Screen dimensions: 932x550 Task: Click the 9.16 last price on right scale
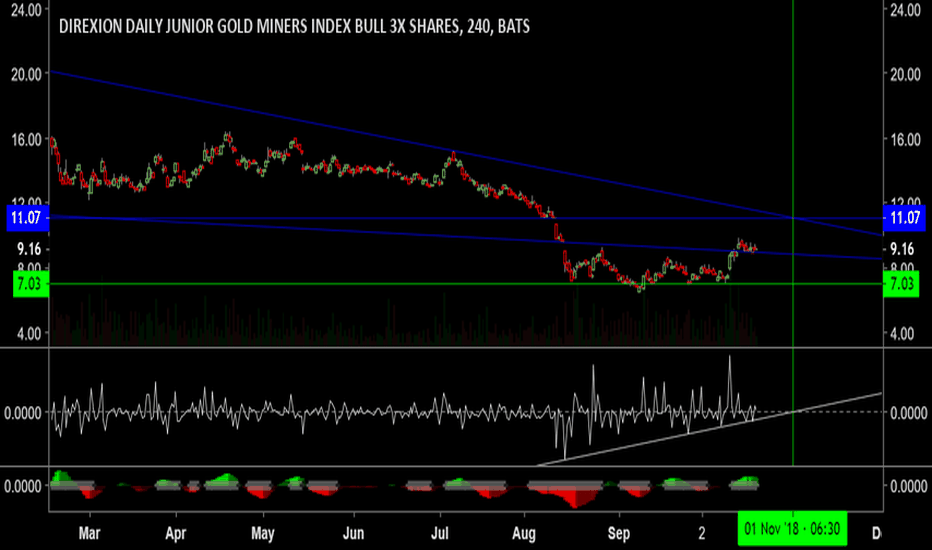click(x=902, y=249)
